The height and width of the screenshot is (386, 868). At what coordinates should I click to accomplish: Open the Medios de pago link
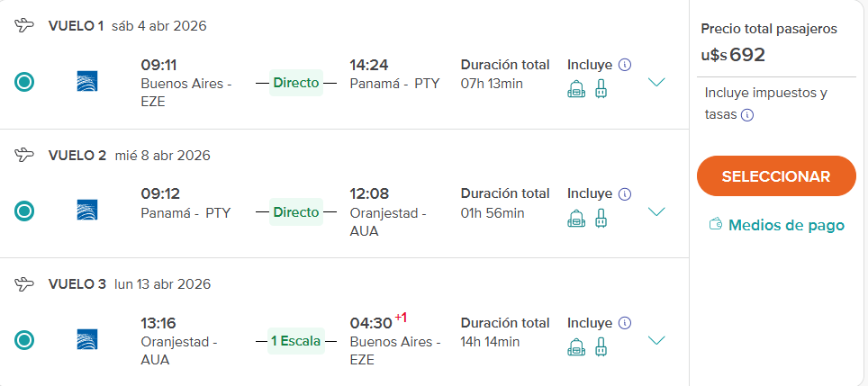point(776,225)
